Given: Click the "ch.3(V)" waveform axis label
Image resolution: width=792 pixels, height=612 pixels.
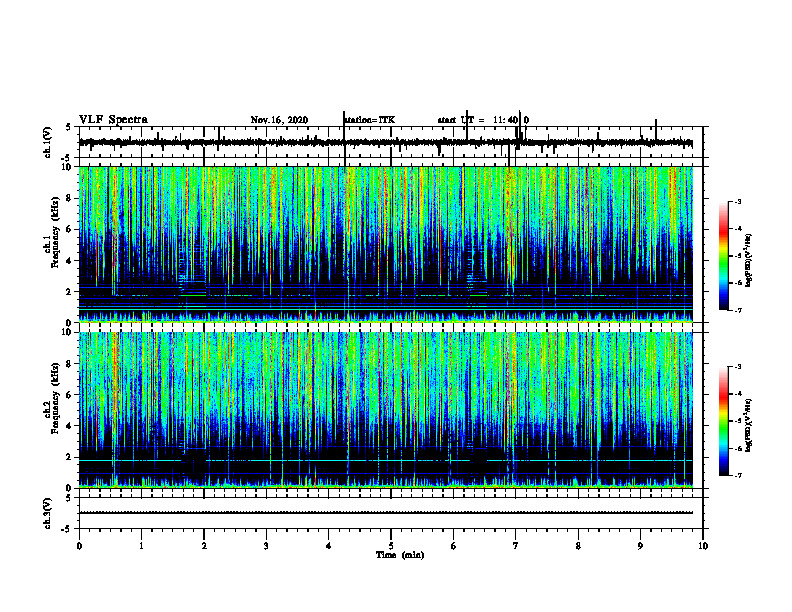Looking at the screenshot, I should [47, 513].
